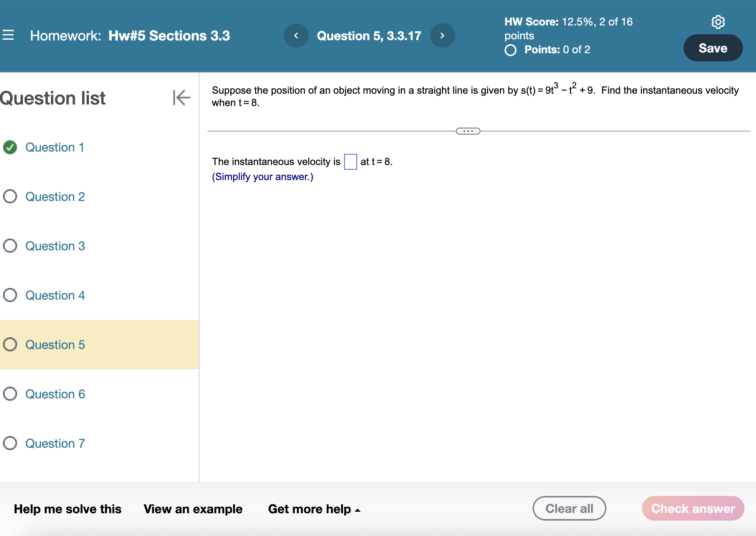Click Question 1 green checkmark icon
The image size is (756, 536).
coord(10,147)
